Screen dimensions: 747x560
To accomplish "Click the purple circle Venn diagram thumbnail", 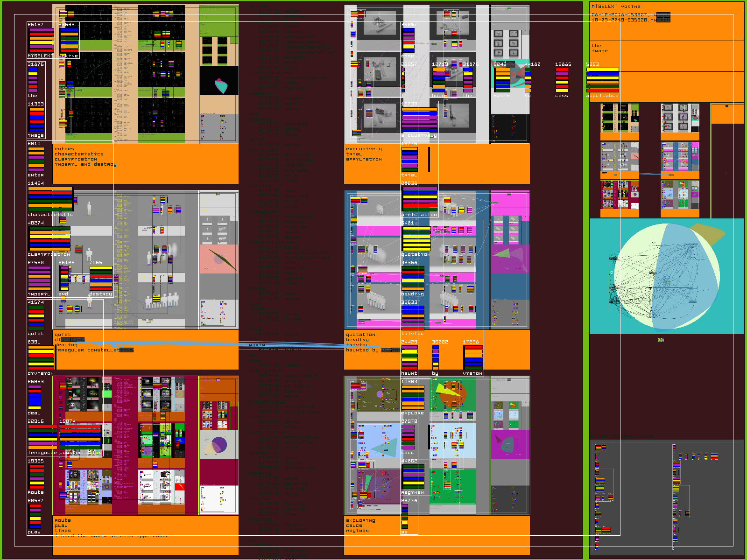I will pyautogui.click(x=218, y=445).
